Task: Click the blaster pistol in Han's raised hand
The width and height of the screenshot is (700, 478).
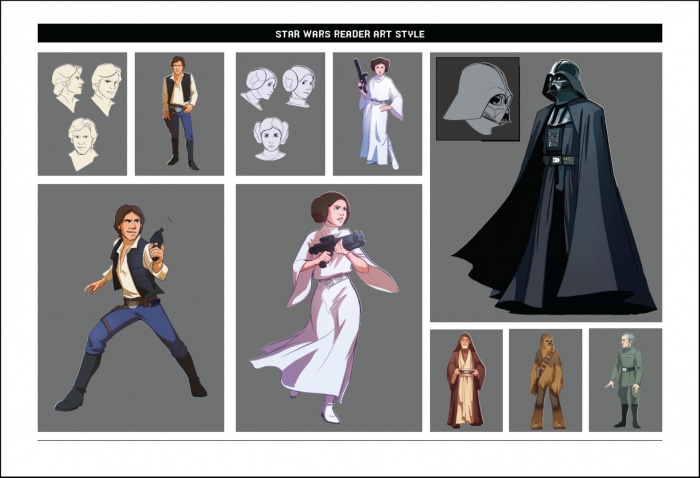Action: point(157,235)
